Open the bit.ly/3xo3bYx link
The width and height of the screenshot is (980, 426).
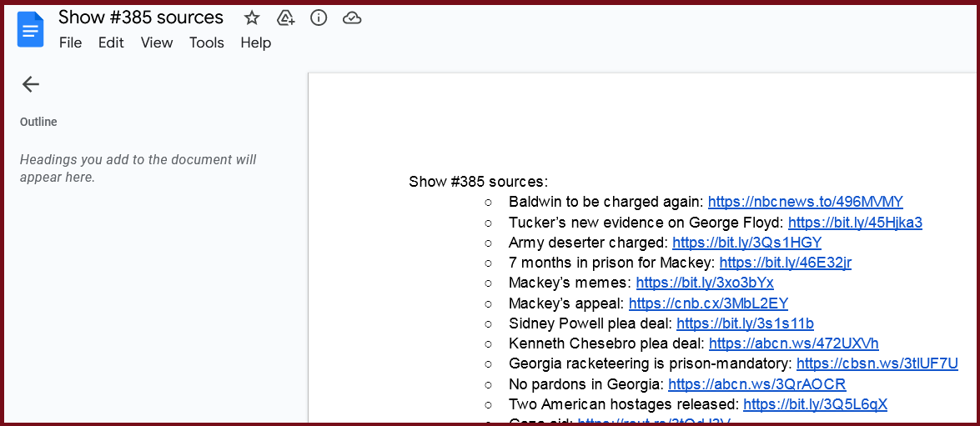click(705, 283)
